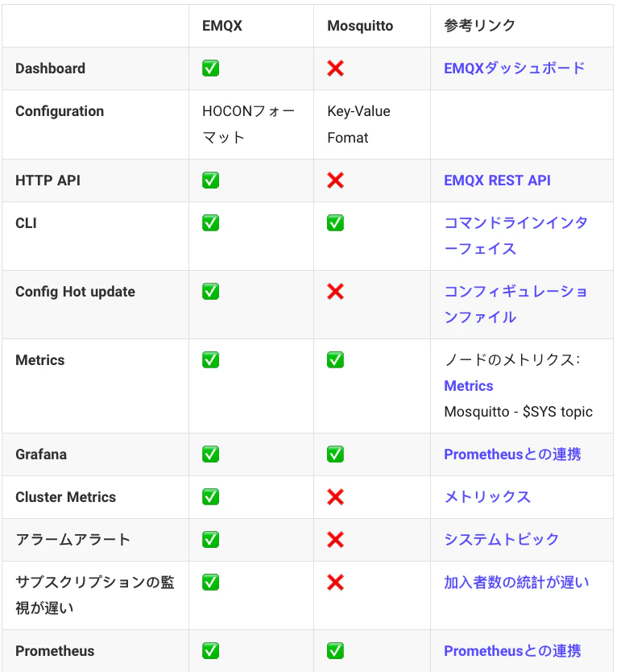The height and width of the screenshot is (672, 625).
Task: Open the システムトピック link
Action: point(502,540)
